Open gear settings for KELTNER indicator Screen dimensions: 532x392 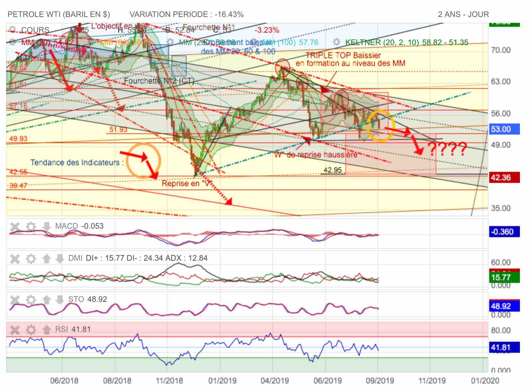click(337, 42)
